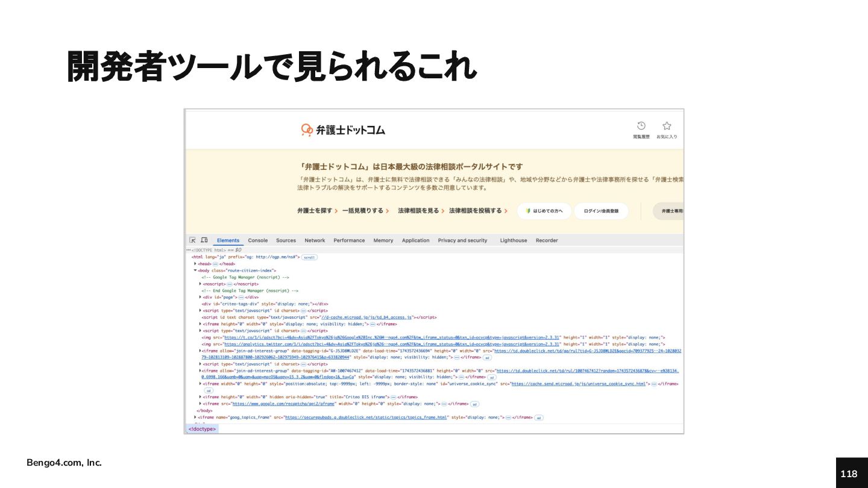Click the 「弁護士ドットコム」は日本最大級 heading text
The width and height of the screenshot is (868, 488).
pos(410,167)
